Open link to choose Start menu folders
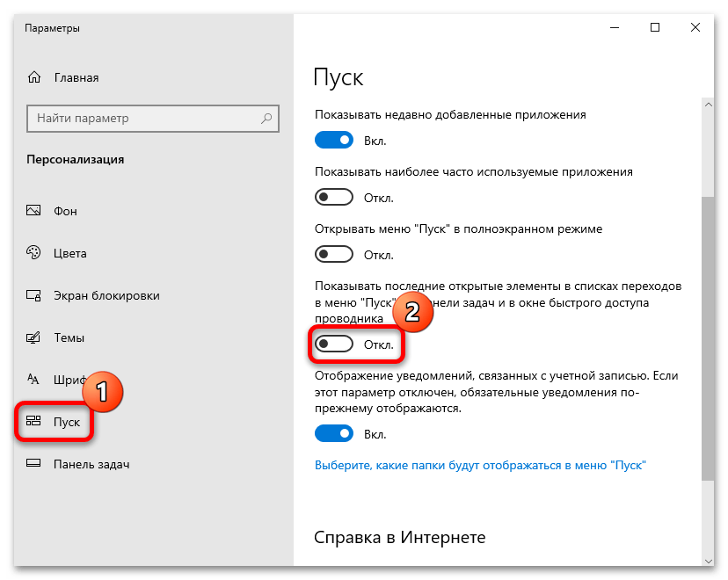Image resolution: width=728 pixels, height=580 pixels. tap(480, 465)
